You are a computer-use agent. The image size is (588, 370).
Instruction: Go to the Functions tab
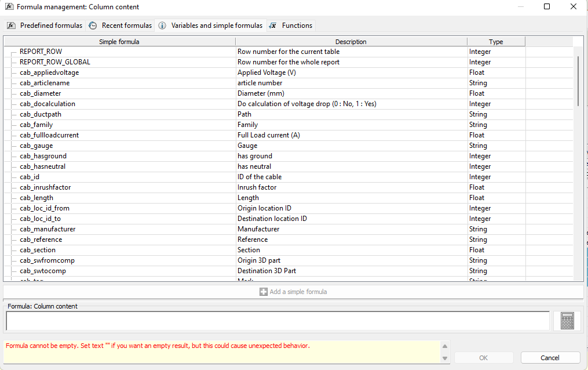tap(291, 26)
